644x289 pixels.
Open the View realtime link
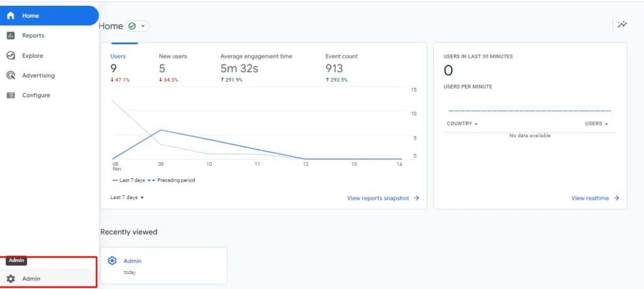[590, 198]
